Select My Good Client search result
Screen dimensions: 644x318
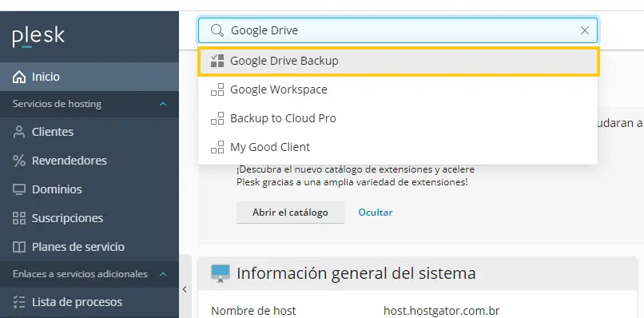point(398,147)
